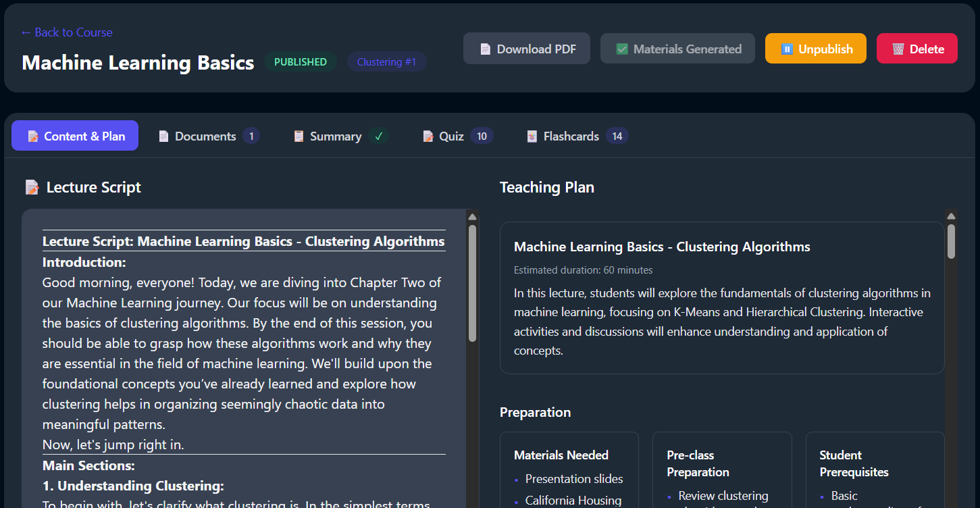Click the Documents file icon

(163, 136)
